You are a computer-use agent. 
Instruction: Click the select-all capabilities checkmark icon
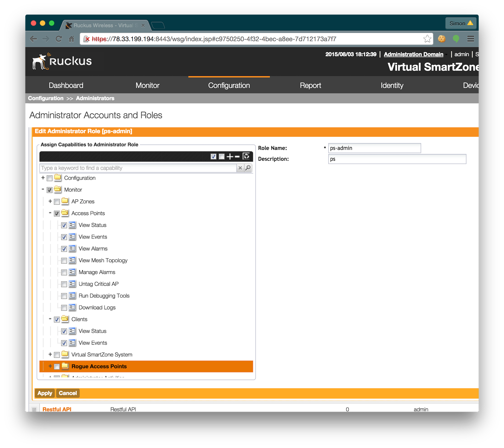[214, 157]
